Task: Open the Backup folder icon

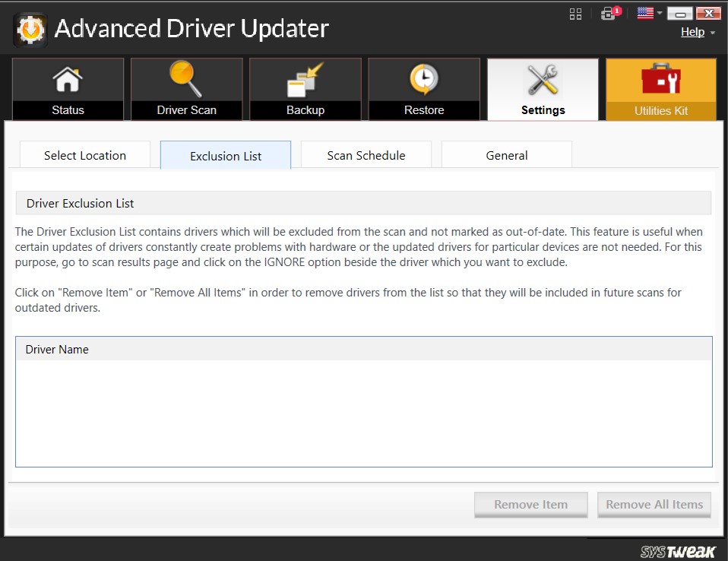Action: point(305,81)
